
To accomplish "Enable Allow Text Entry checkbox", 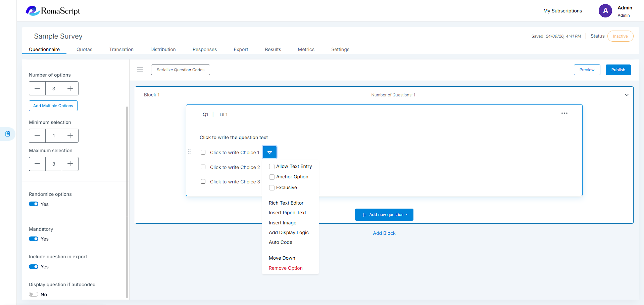I will (272, 167).
